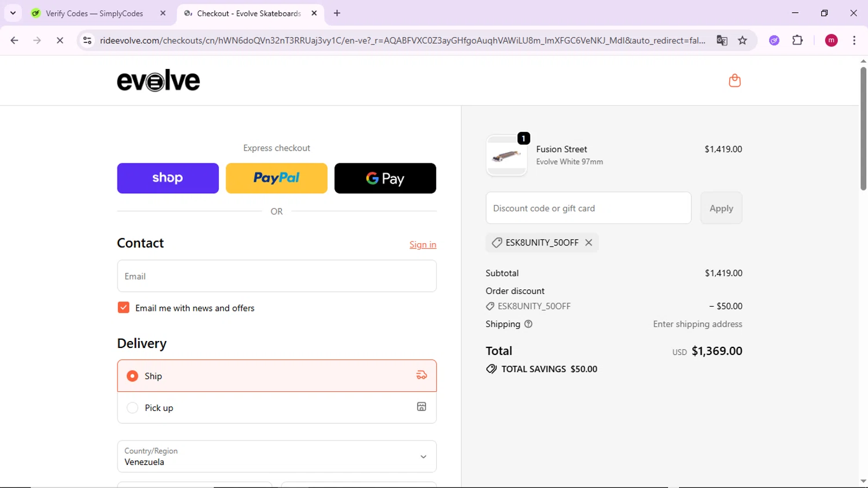
Task: Click the Subtotal $1,419.00 value
Action: click(723, 273)
